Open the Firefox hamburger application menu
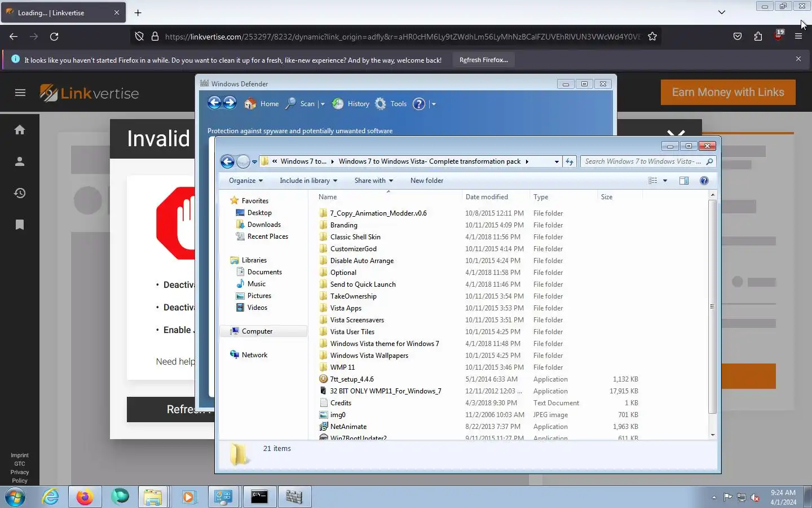 (798, 37)
